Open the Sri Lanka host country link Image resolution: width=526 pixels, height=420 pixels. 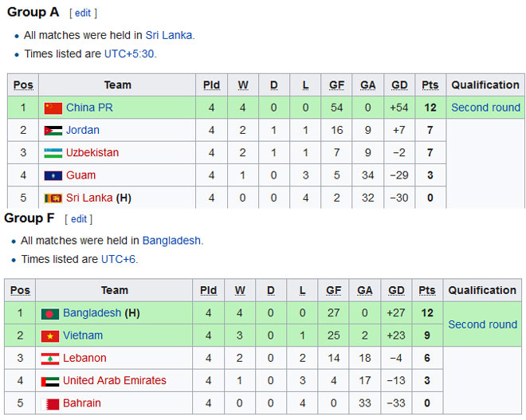click(x=169, y=35)
